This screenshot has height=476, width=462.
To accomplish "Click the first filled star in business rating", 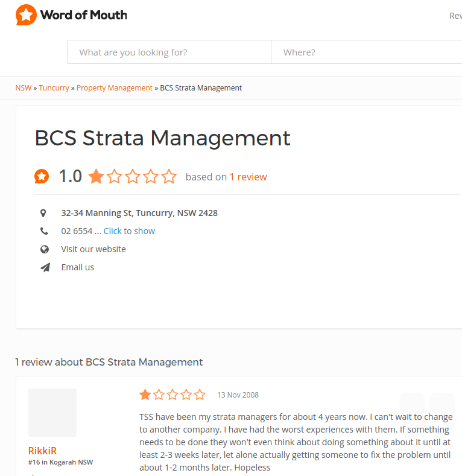I will pos(97,176).
